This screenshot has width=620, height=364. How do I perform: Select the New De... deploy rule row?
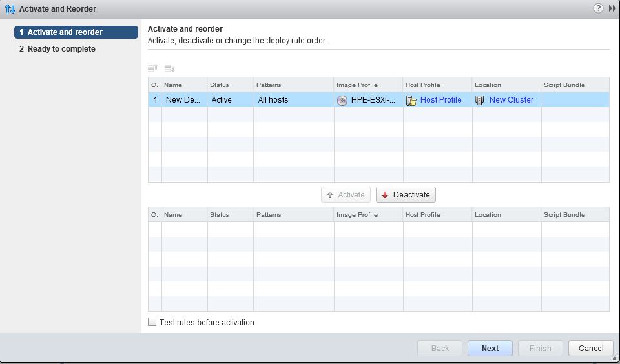point(183,100)
